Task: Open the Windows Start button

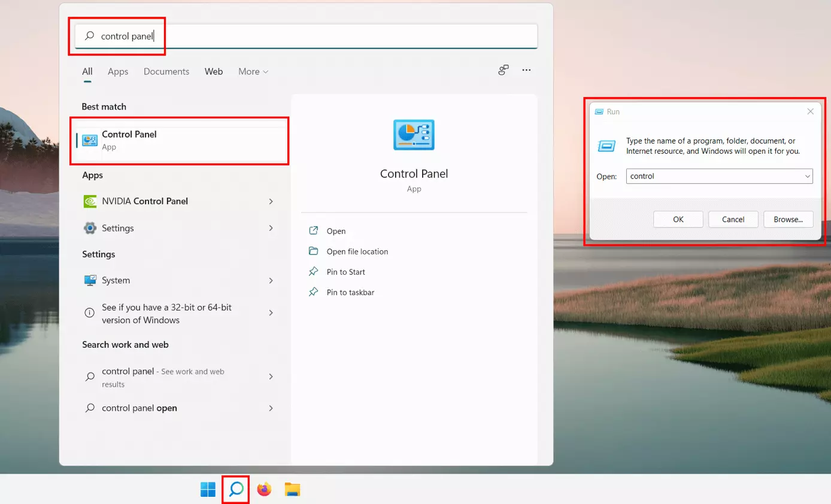Action: pyautogui.click(x=208, y=489)
